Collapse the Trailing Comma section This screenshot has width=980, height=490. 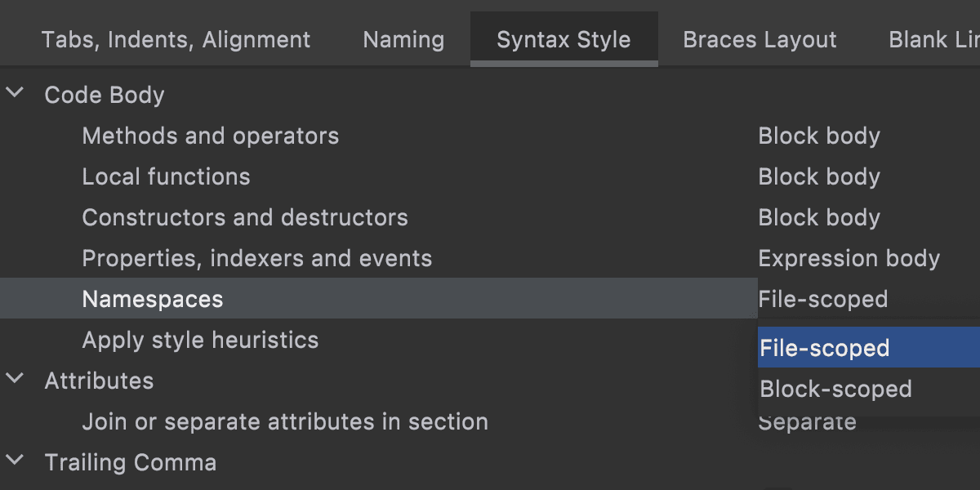(x=15, y=461)
